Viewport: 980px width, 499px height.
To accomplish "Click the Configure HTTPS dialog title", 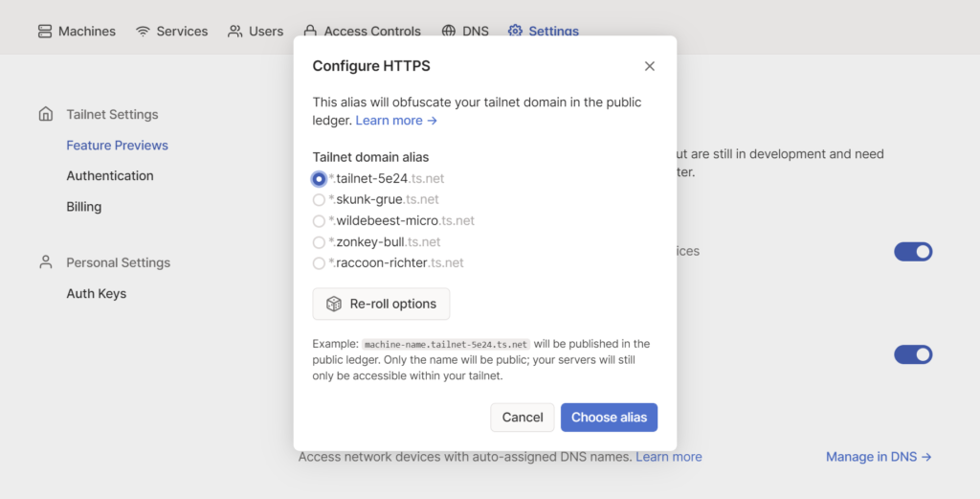I will click(371, 66).
